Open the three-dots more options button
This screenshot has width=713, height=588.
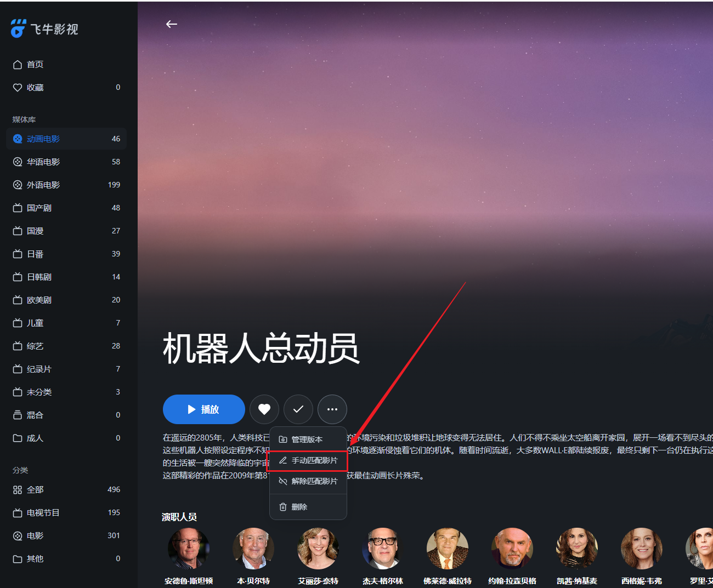point(332,409)
